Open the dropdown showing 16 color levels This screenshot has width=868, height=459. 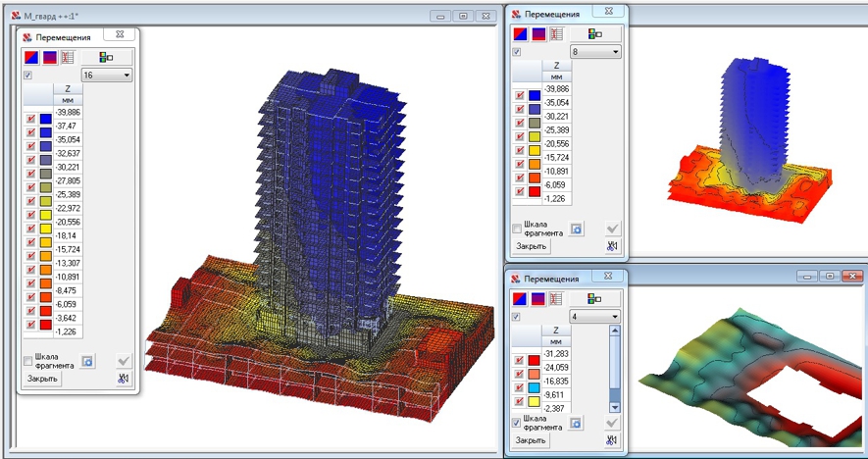coord(107,75)
